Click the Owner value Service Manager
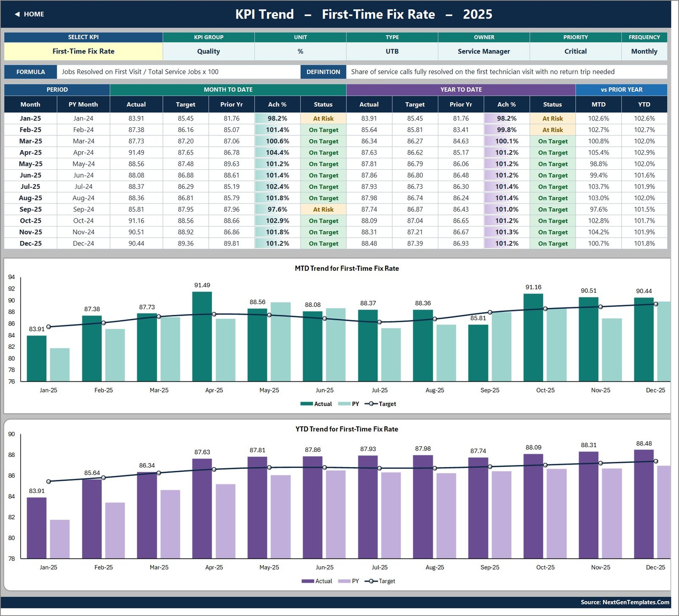Viewport: 679px width, 616px height. click(484, 51)
